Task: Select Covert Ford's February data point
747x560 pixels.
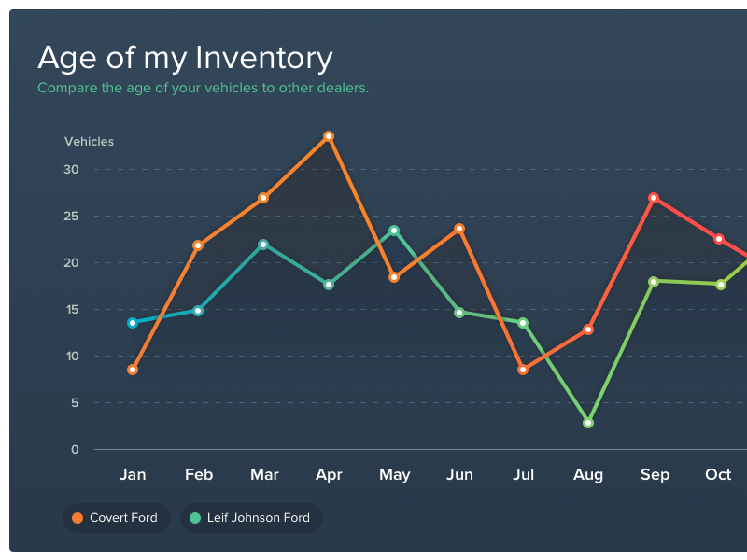Action: click(x=198, y=245)
